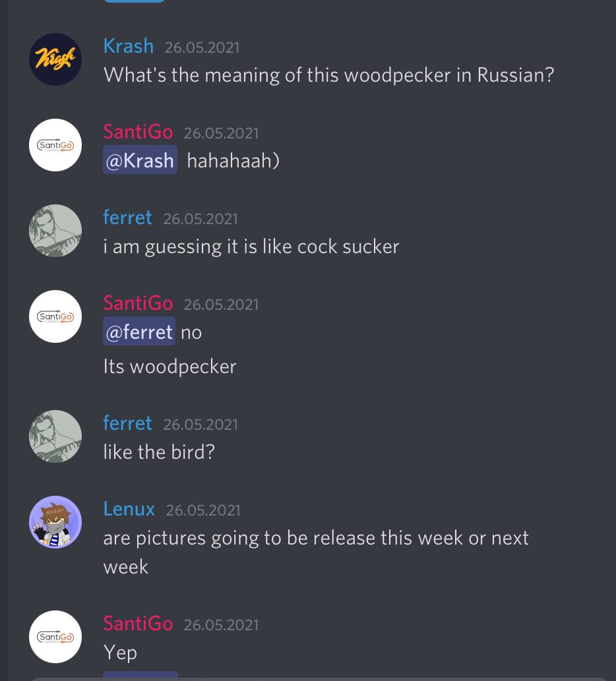Image resolution: width=616 pixels, height=681 pixels.
Task: Click the Krash username
Action: click(129, 46)
